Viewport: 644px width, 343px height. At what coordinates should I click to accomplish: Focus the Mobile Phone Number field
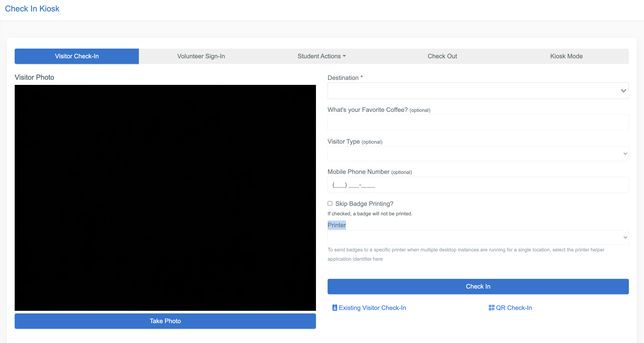[x=478, y=185]
